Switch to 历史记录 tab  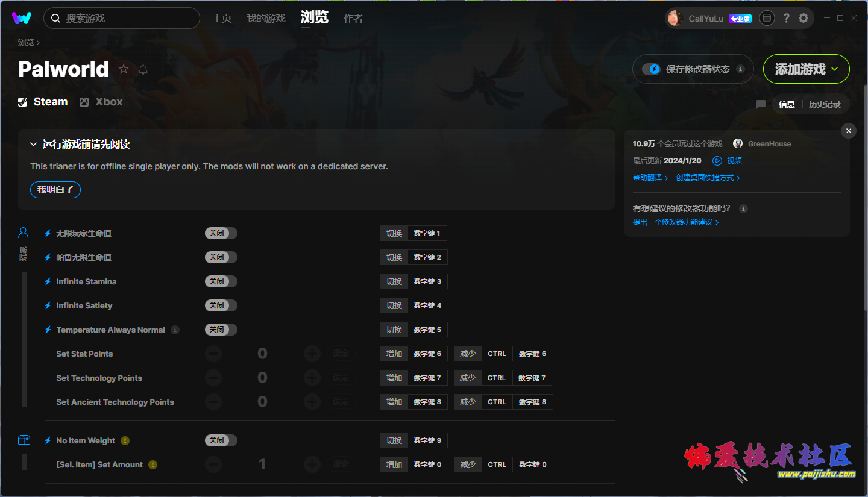click(825, 104)
